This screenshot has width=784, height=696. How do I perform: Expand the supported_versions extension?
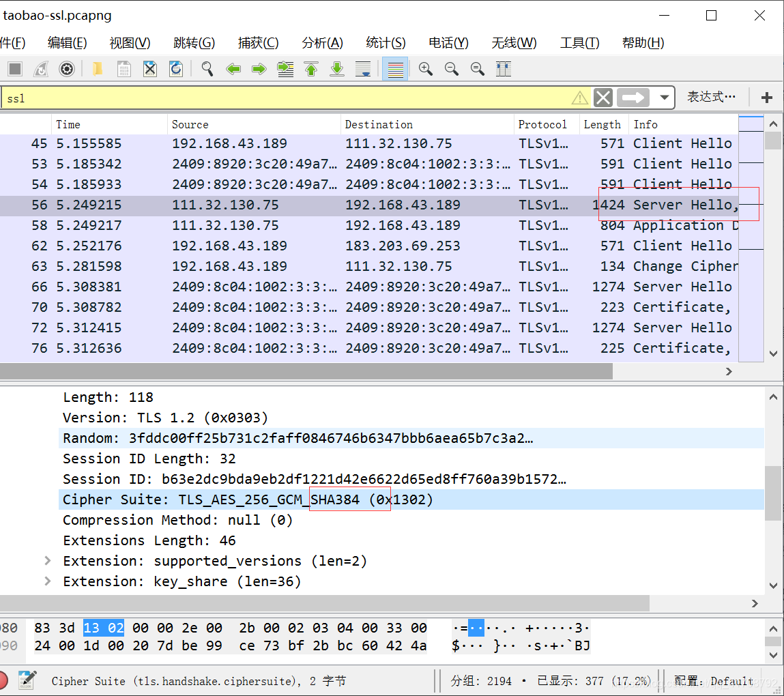tap(48, 561)
